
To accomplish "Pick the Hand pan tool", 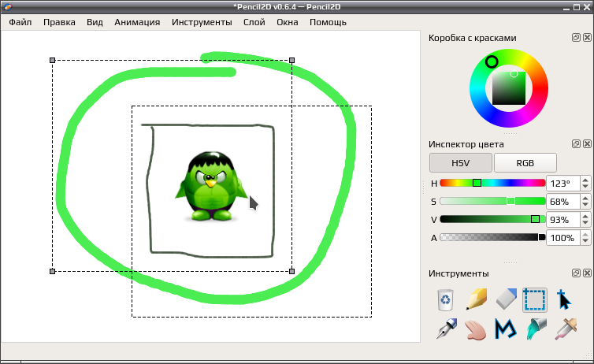I will [x=476, y=329].
